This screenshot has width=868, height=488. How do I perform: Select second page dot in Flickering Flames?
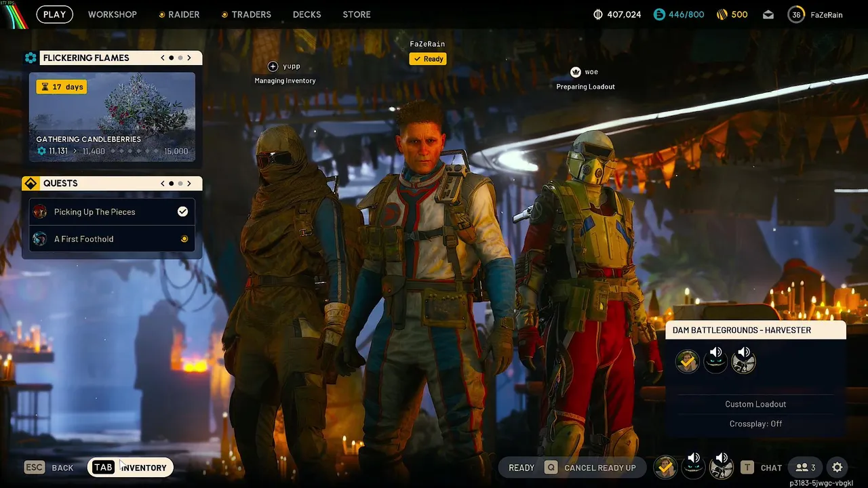(180, 58)
